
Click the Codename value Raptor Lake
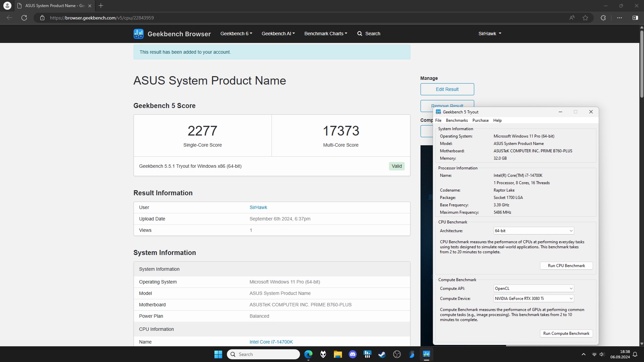click(504, 190)
